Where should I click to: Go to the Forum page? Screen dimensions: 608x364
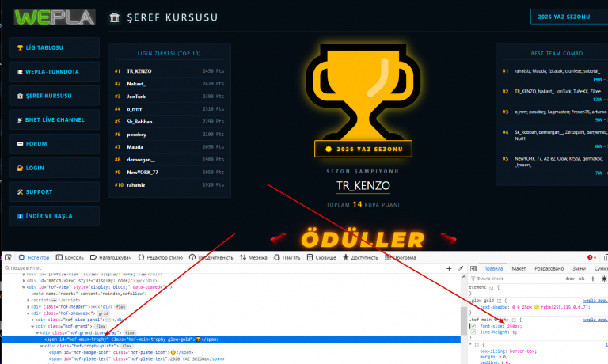[x=55, y=144]
